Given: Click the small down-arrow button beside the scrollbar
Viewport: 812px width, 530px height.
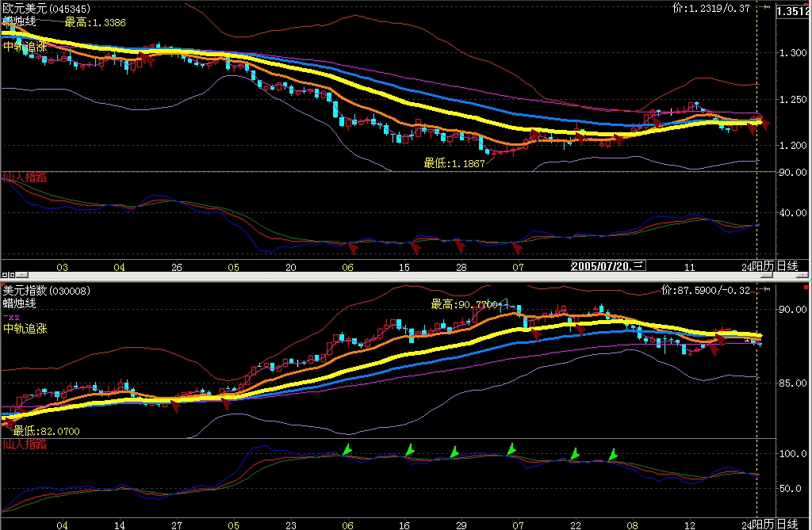Looking at the screenshot, I should click(12, 274).
